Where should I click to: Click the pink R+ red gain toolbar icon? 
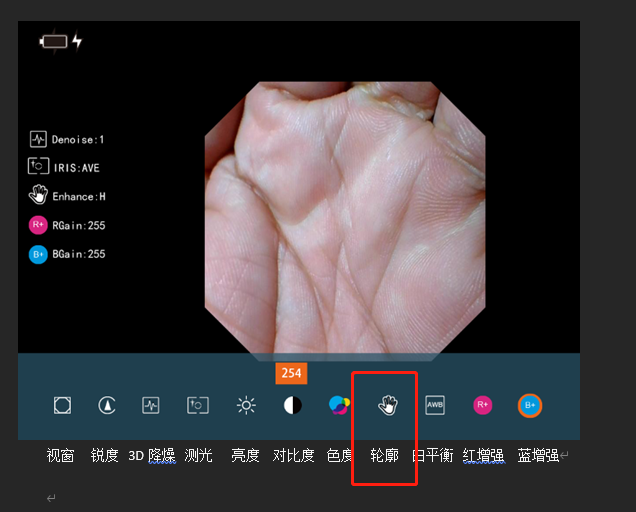[482, 405]
